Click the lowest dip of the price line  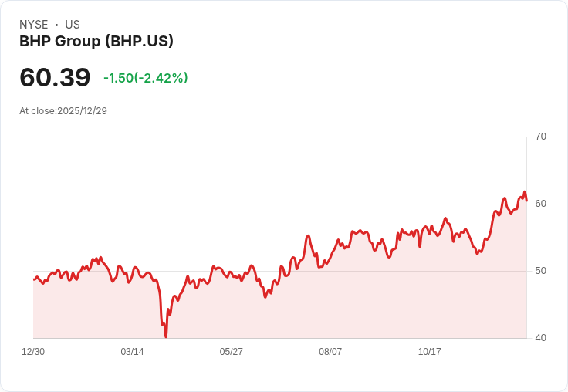166,336
